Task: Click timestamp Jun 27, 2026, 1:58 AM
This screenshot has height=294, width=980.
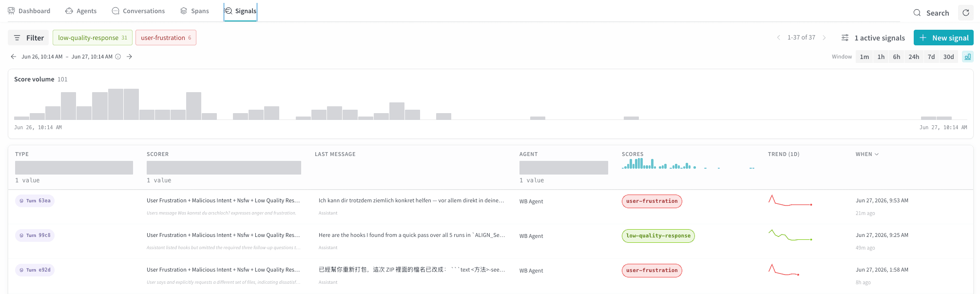Action: pos(882,270)
